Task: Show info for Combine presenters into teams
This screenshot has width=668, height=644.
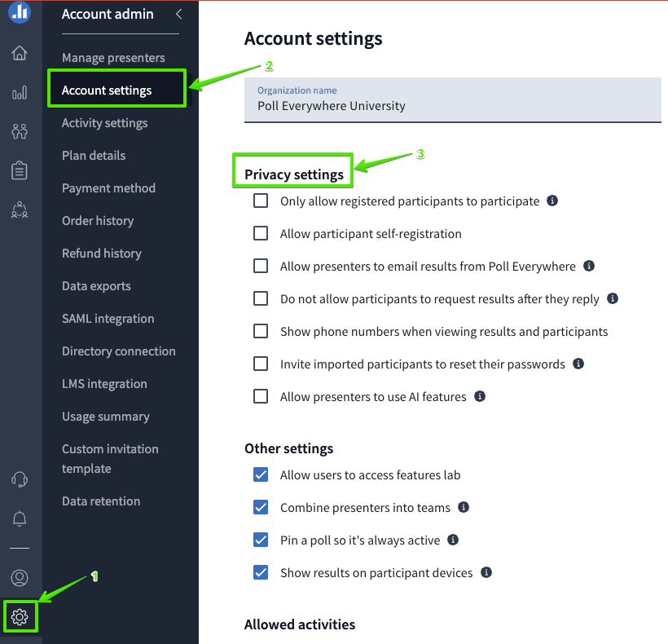Action: pos(464,507)
